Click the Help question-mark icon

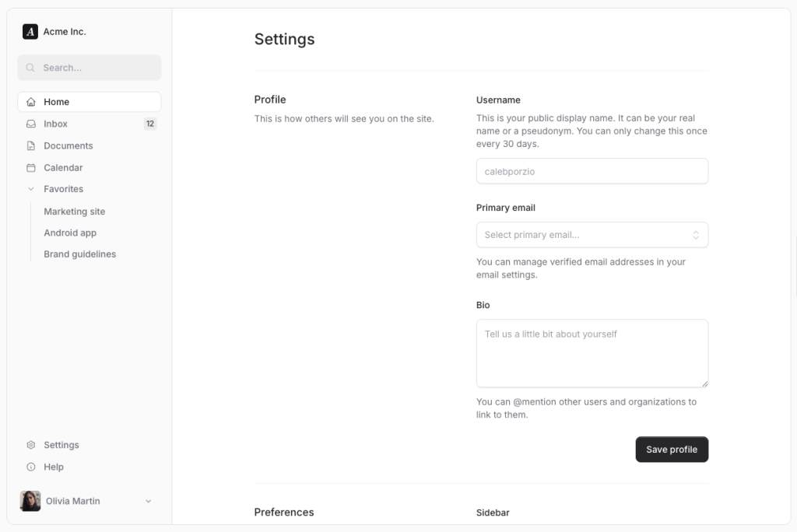point(31,467)
